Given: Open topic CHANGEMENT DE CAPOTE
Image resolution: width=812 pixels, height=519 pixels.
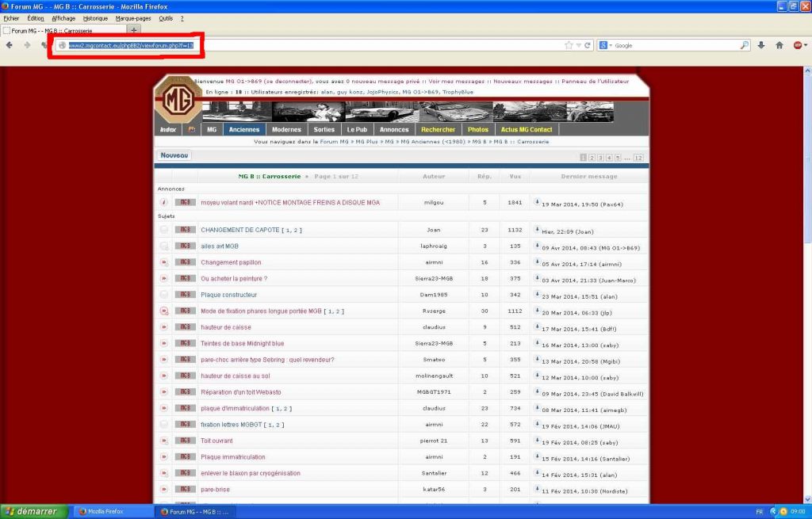Looking at the screenshot, I should tap(239, 230).
